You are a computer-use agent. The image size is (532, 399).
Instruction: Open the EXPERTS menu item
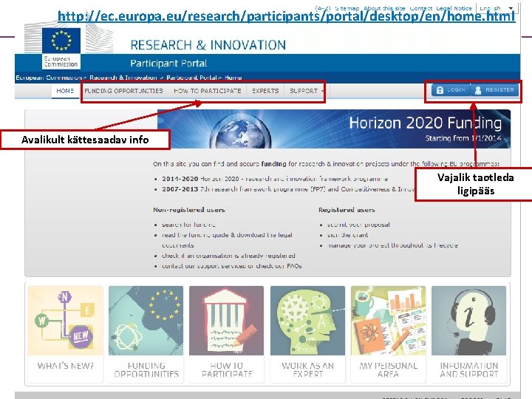[x=265, y=91]
